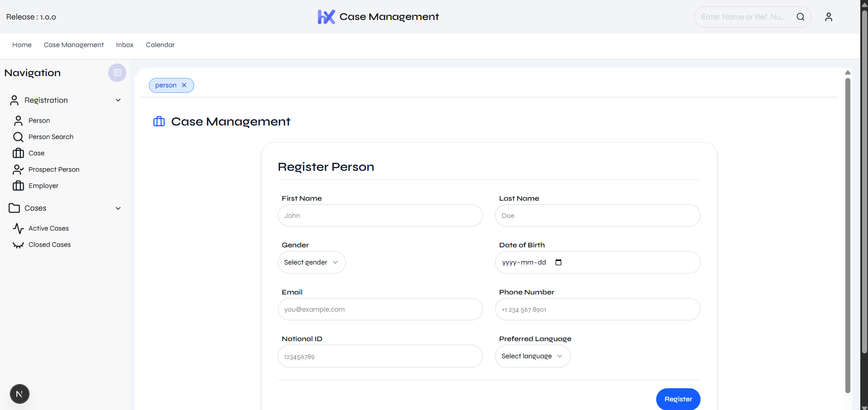Go to the Calendar menu item
The height and width of the screenshot is (410, 868).
(160, 45)
